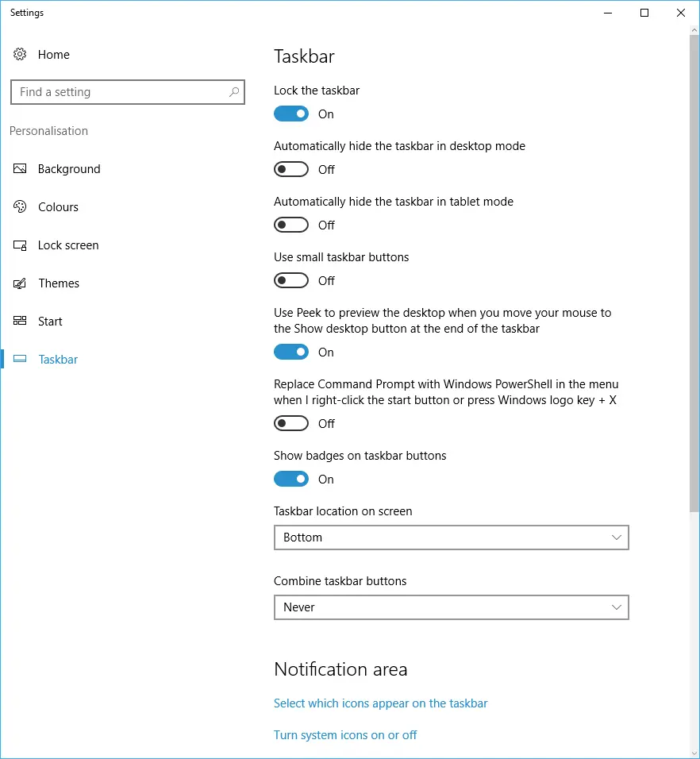Click the Lock screen monitor icon
The width and height of the screenshot is (700, 759).
21,245
